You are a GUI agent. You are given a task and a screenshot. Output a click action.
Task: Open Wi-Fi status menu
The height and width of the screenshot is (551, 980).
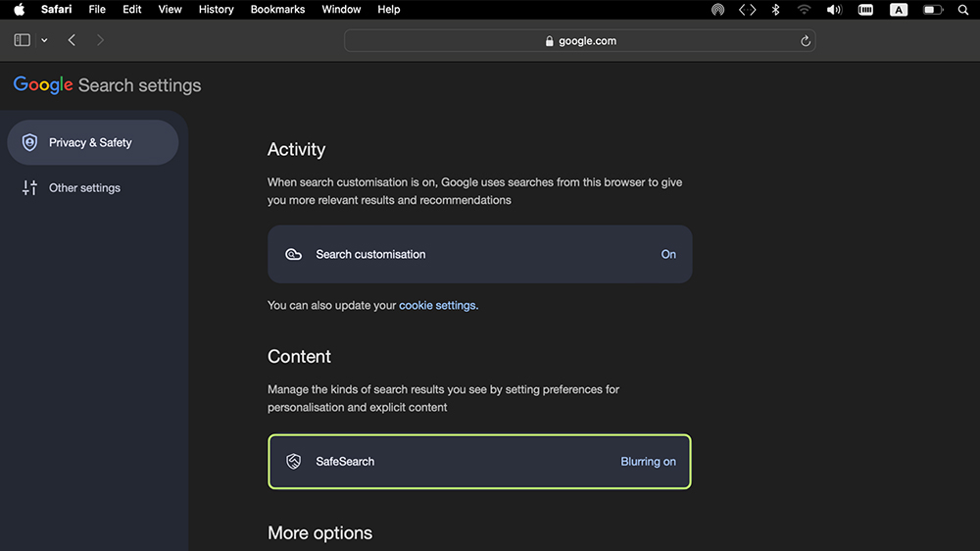point(804,10)
